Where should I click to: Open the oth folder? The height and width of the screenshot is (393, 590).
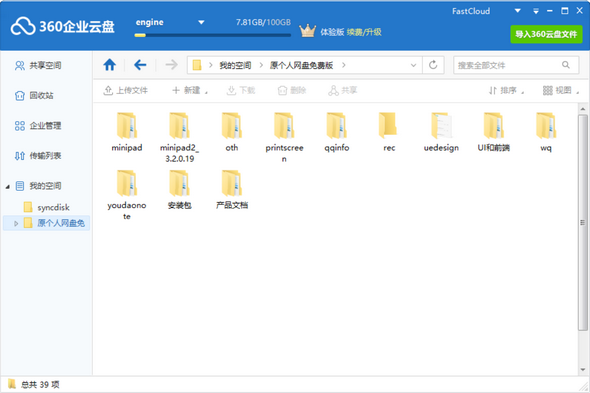[232, 132]
